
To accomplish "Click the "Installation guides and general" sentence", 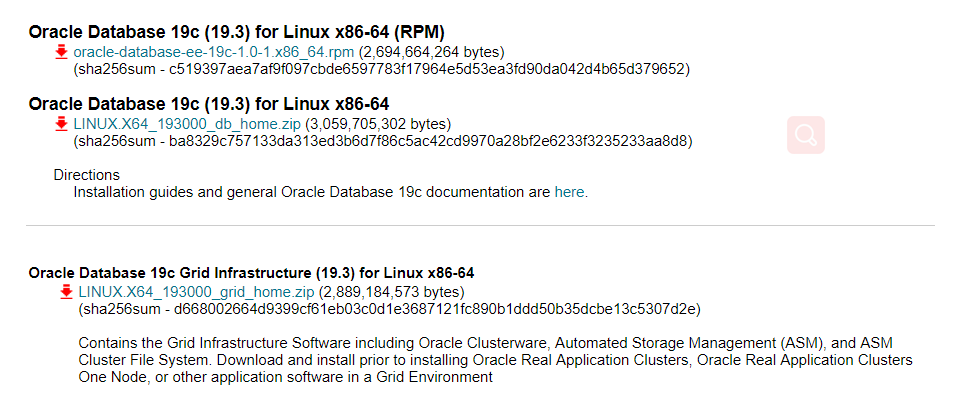I will (x=330, y=193).
